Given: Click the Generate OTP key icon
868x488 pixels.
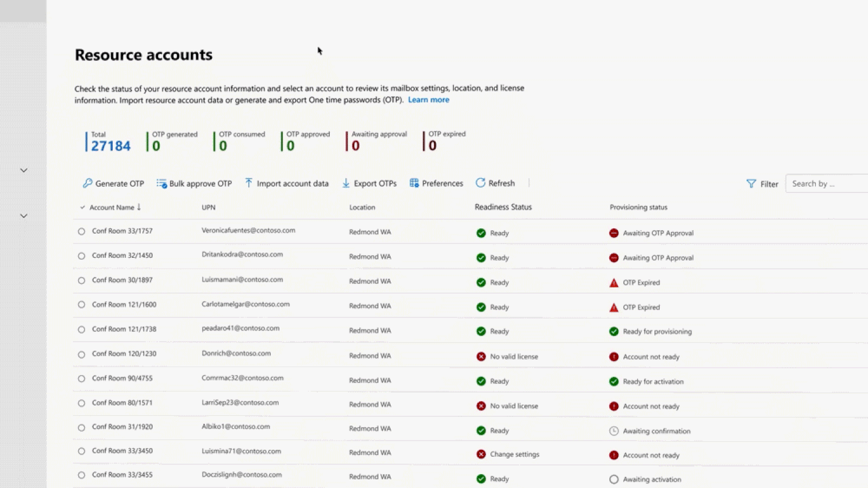Looking at the screenshot, I should coord(87,183).
